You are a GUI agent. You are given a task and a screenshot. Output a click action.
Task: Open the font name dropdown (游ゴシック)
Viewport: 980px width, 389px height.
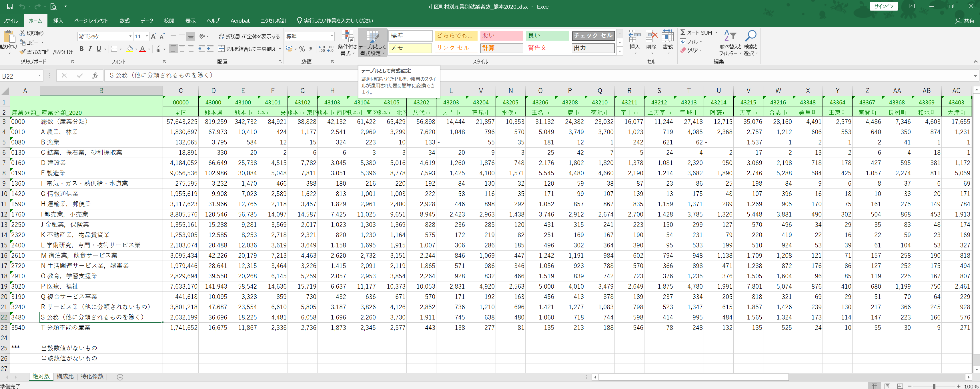point(130,37)
